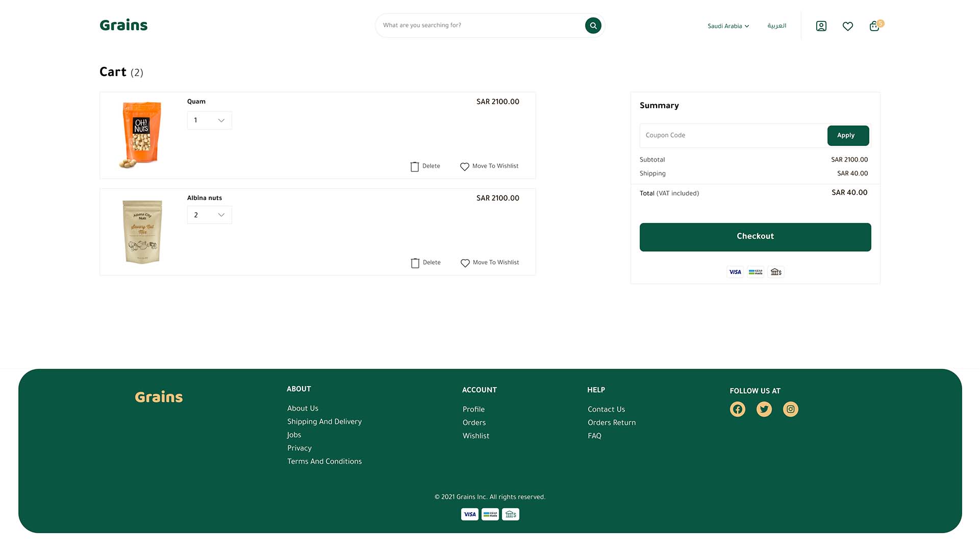Open the Orders Return footer link
The height and width of the screenshot is (551, 980).
tap(612, 423)
